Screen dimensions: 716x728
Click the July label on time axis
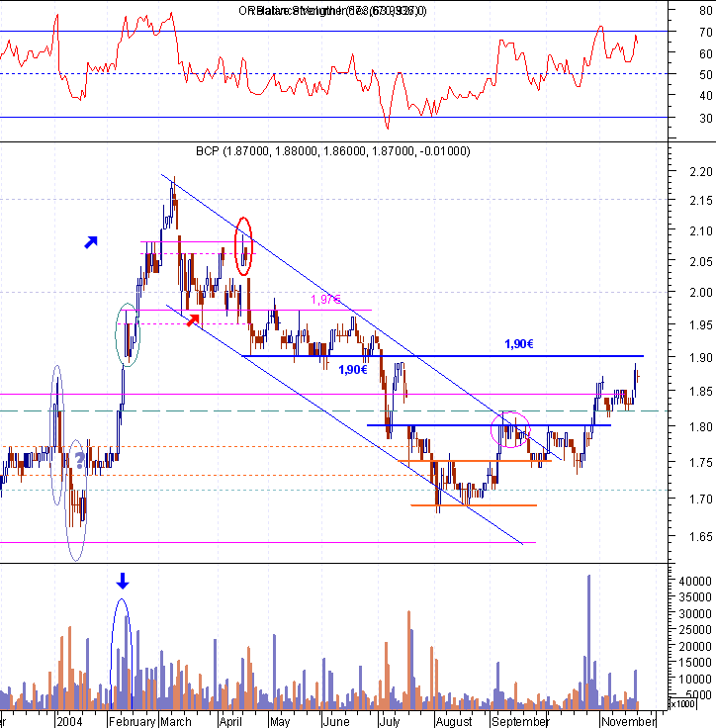pyautogui.click(x=390, y=721)
